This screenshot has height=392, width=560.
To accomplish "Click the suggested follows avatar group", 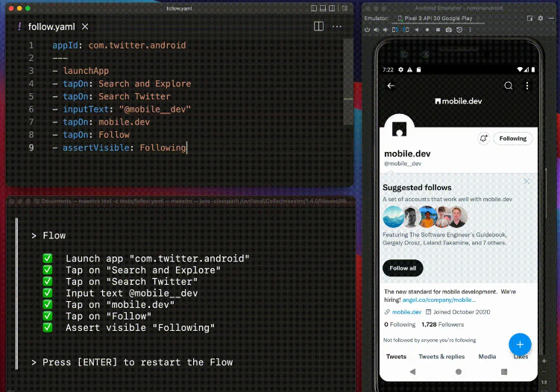I will (x=425, y=217).
